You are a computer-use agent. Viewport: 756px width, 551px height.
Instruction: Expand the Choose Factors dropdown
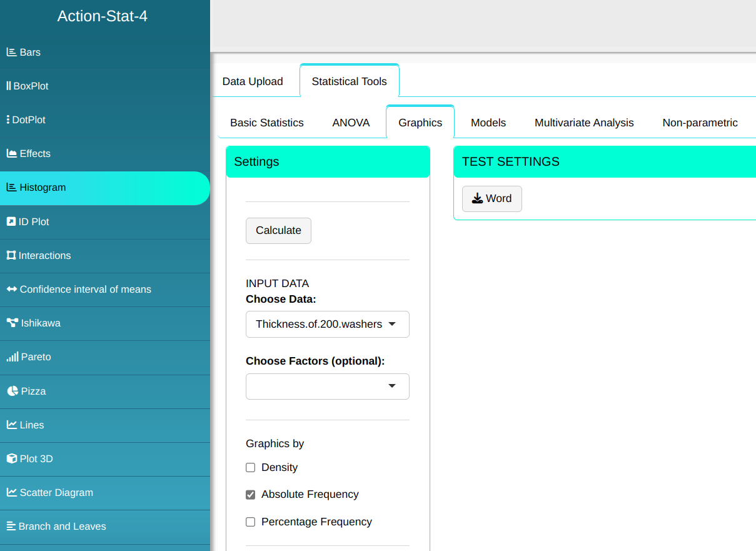point(327,387)
